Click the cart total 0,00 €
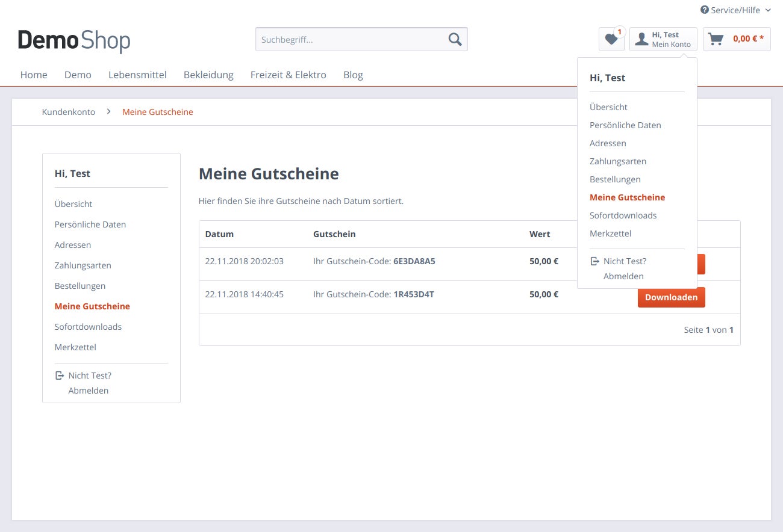This screenshot has width=783, height=532. [748, 39]
